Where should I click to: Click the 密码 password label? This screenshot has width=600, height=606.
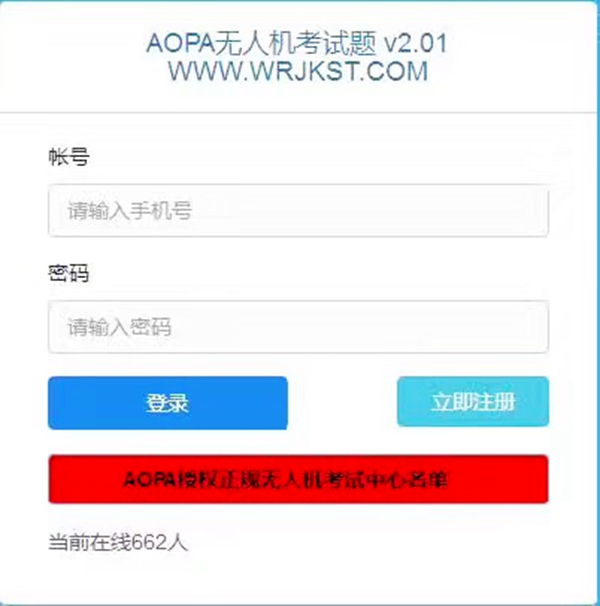pos(68,273)
